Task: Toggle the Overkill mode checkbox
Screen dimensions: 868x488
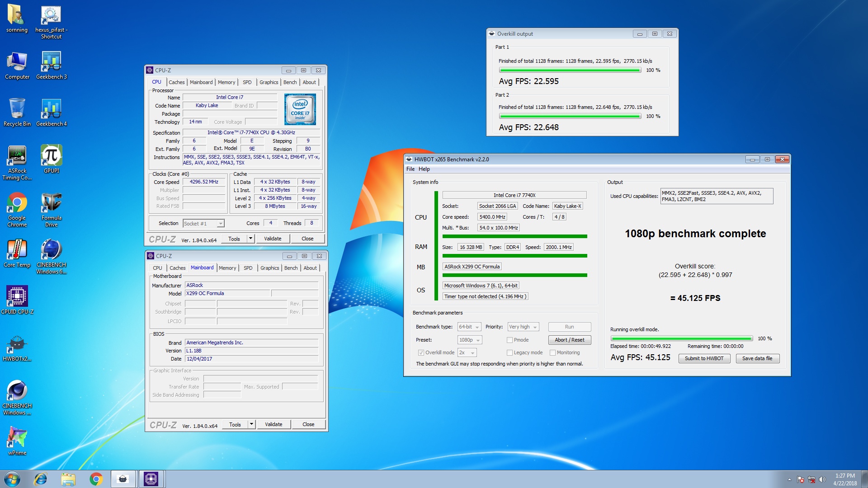Action: [x=421, y=352]
